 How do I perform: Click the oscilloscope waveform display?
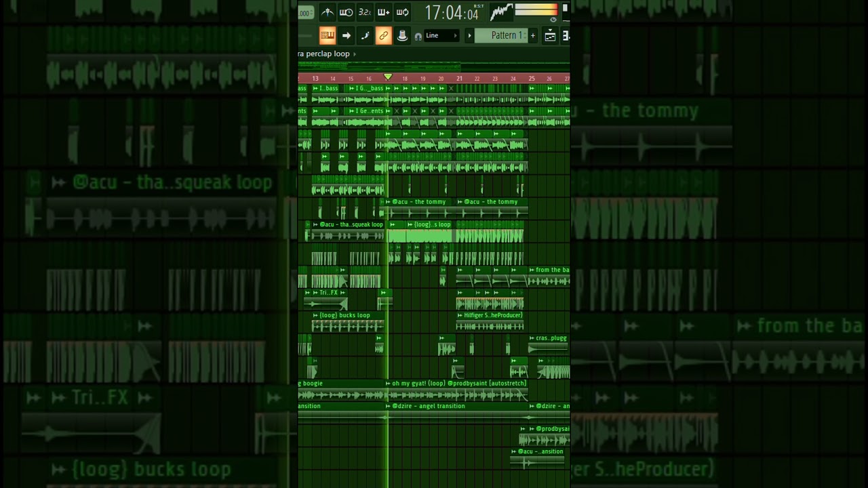[x=501, y=12]
